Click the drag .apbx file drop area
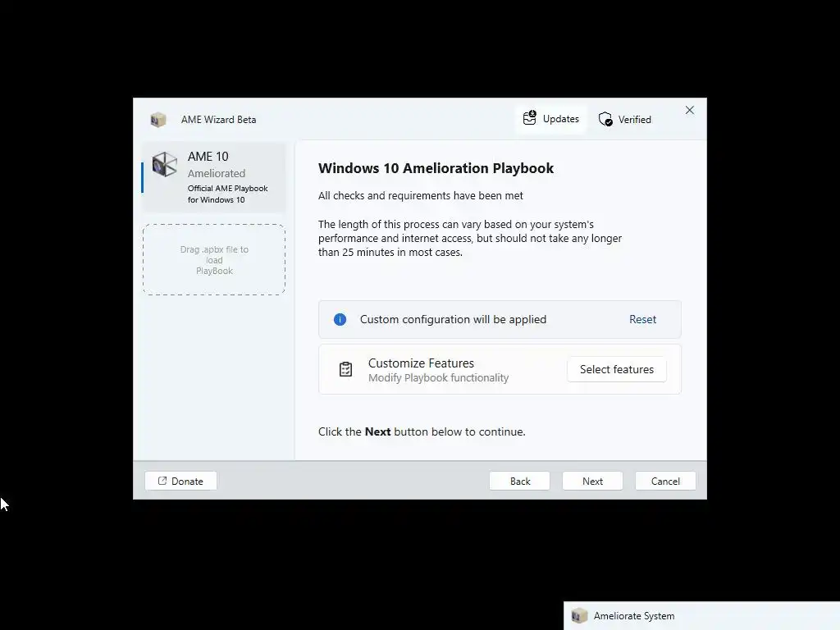This screenshot has width=840, height=630. pyautogui.click(x=214, y=259)
